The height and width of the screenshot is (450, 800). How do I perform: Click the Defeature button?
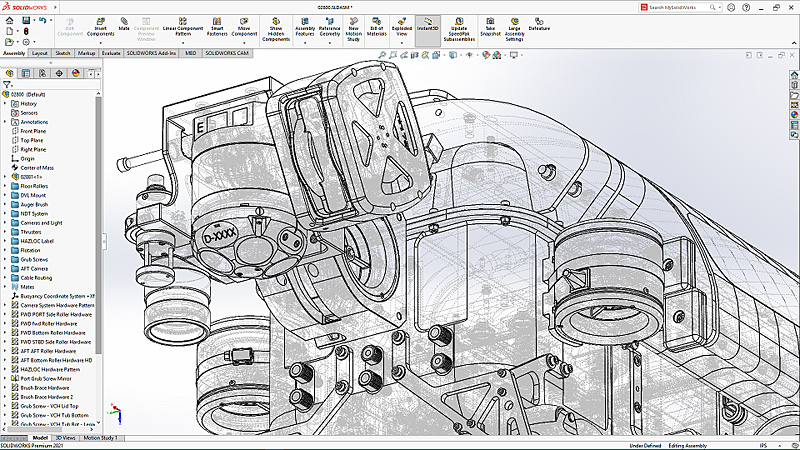coord(539,24)
